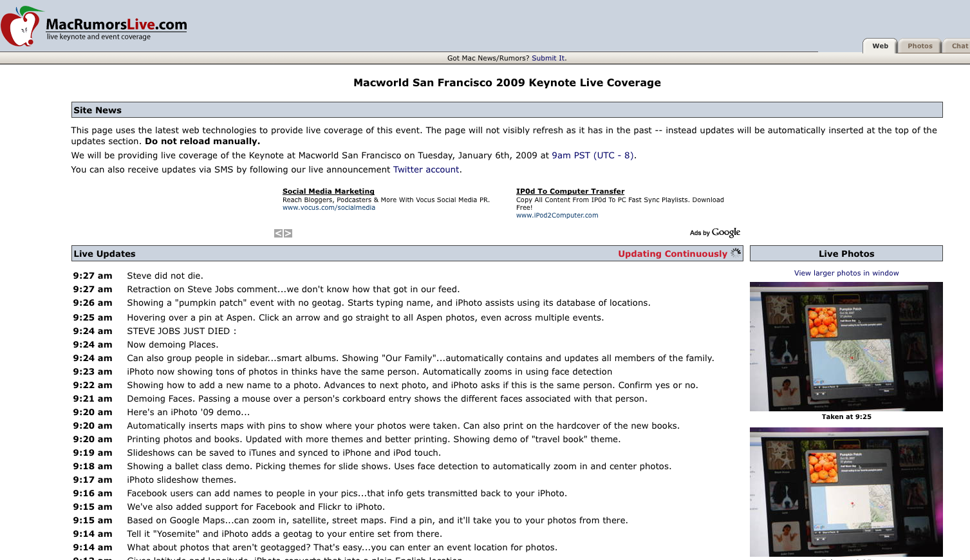Image resolution: width=970 pixels, height=560 pixels.
Task: Click the MacRumors apple logo icon
Action: 21,26
